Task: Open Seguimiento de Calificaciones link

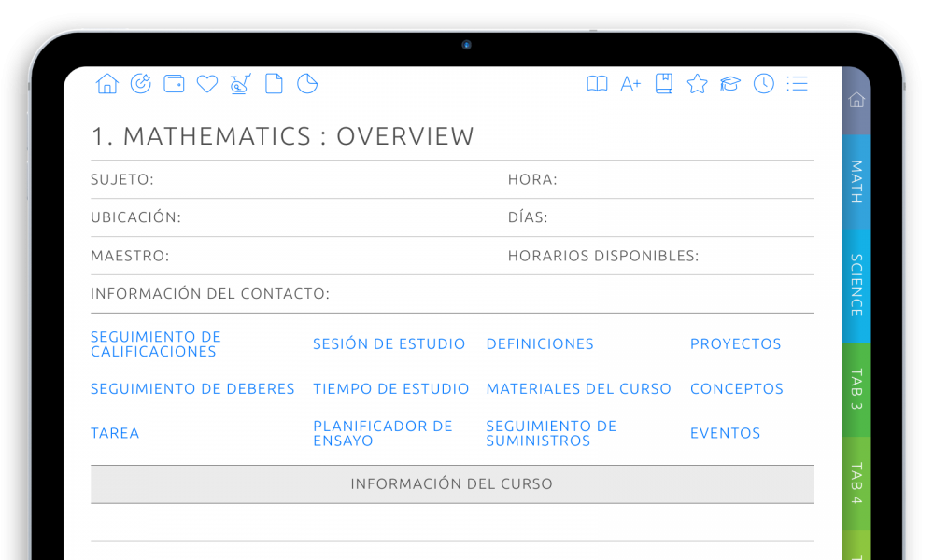Action: pos(156,344)
